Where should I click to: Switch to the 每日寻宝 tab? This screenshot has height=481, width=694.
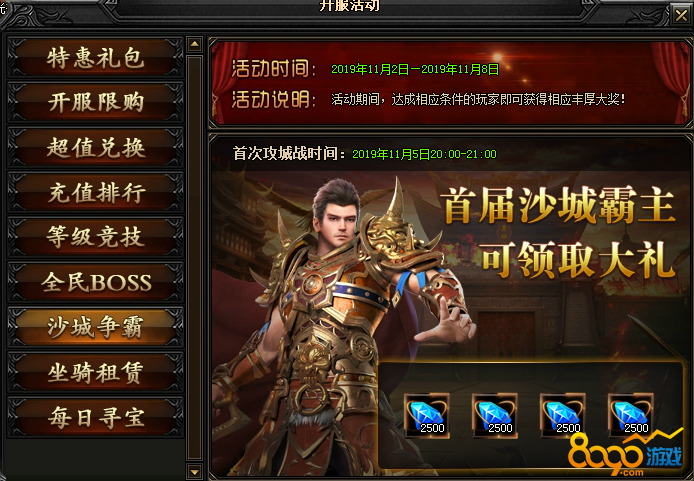[96, 417]
